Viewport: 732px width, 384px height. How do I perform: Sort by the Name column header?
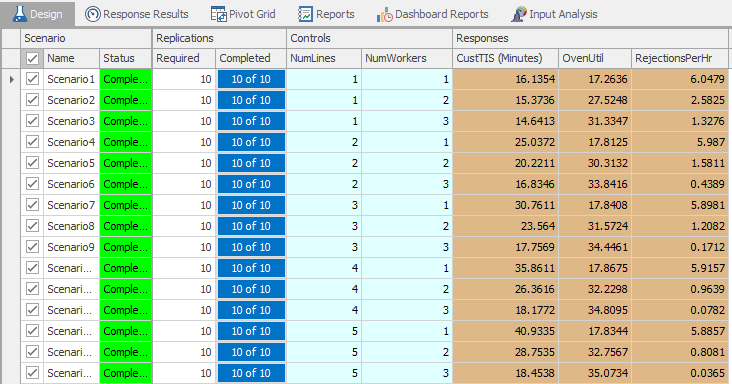pyautogui.click(x=71, y=58)
